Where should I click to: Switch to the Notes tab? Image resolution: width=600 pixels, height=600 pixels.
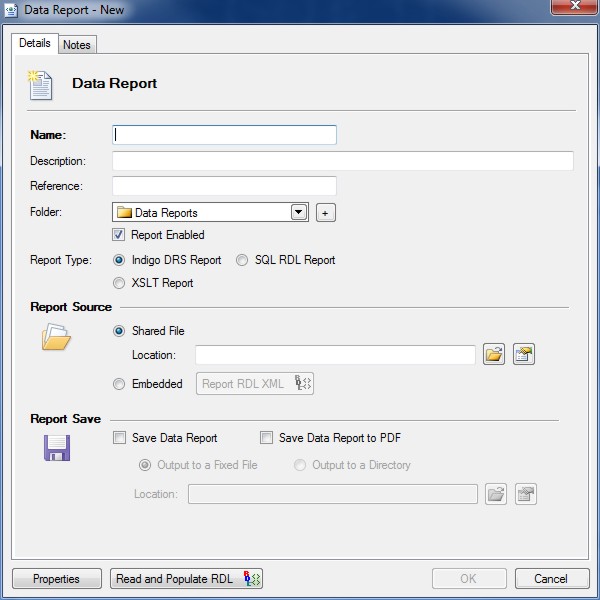click(x=76, y=45)
